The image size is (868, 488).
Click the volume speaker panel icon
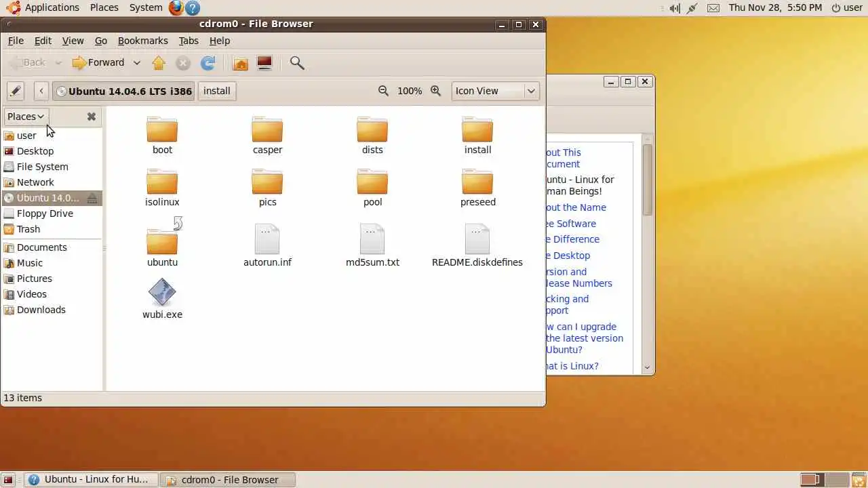(675, 8)
